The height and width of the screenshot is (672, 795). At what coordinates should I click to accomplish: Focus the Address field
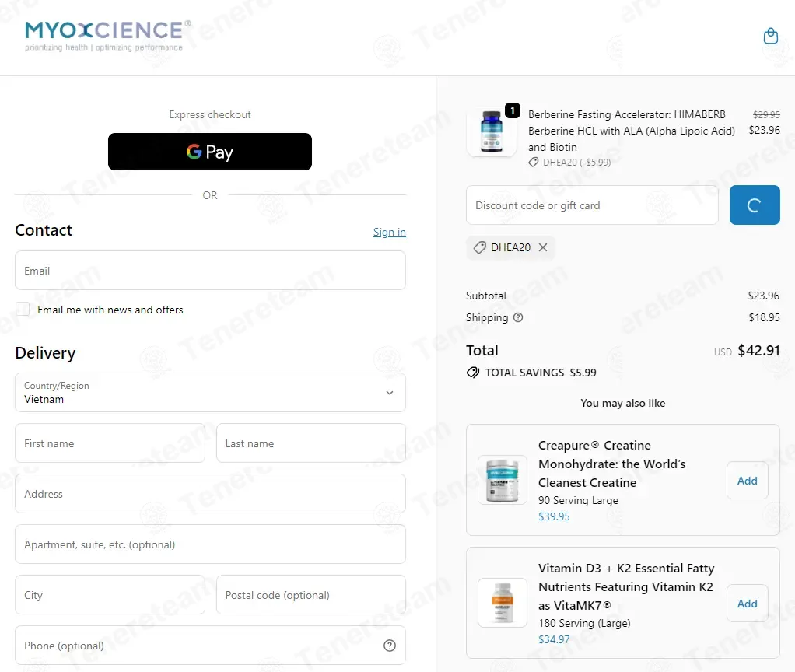tap(210, 494)
